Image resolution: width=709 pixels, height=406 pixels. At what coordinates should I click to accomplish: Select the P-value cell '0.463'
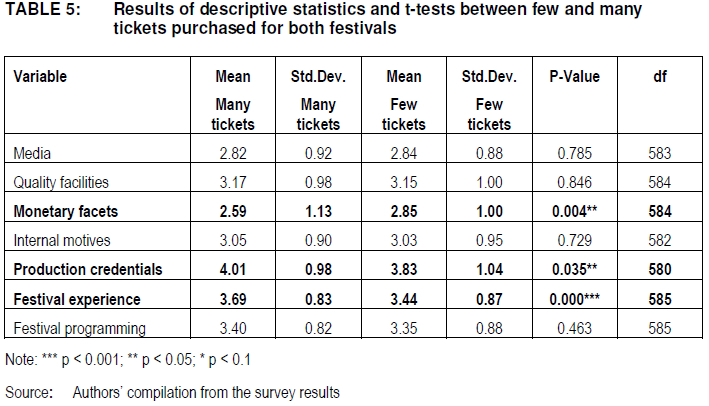(573, 328)
